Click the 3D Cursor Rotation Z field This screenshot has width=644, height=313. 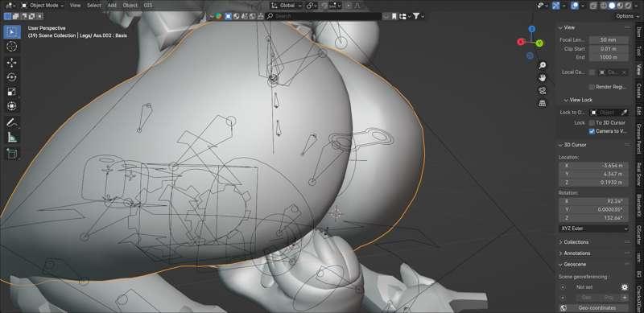pyautogui.click(x=593, y=218)
